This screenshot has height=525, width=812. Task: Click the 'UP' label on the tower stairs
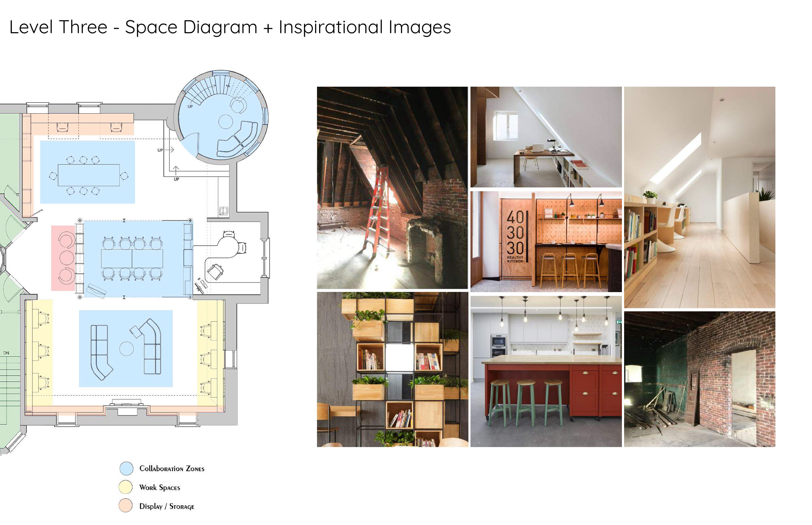pyautogui.click(x=190, y=106)
